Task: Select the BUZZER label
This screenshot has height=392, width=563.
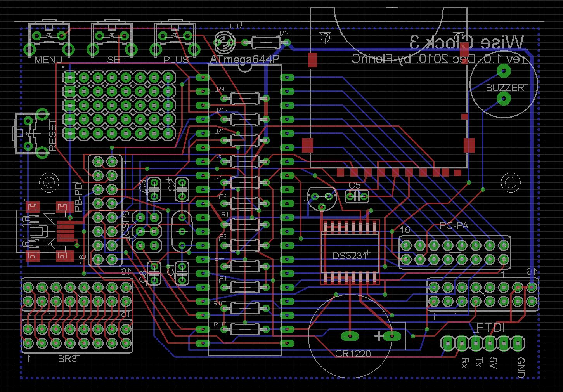Action: tap(504, 88)
